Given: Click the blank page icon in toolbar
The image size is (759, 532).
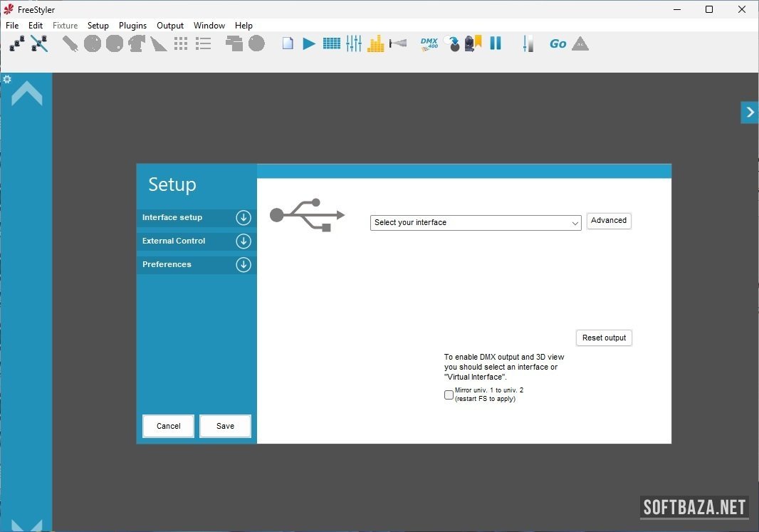Looking at the screenshot, I should (x=288, y=43).
